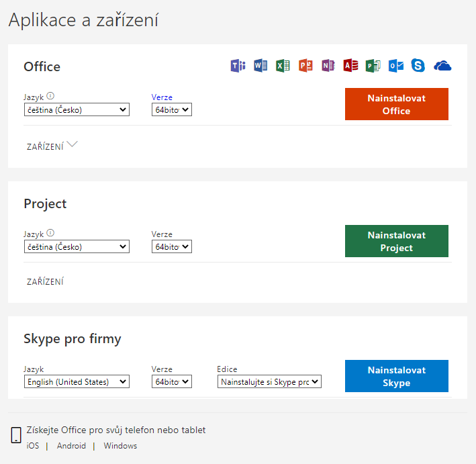Click the Project section heading

tap(45, 203)
